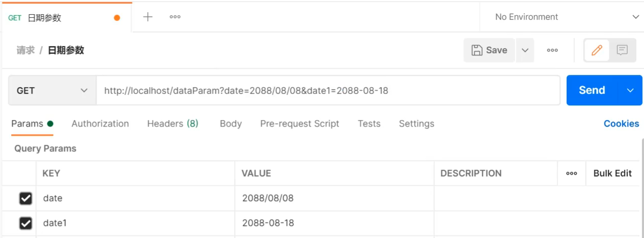Open column options dots in params table

[x=572, y=173]
